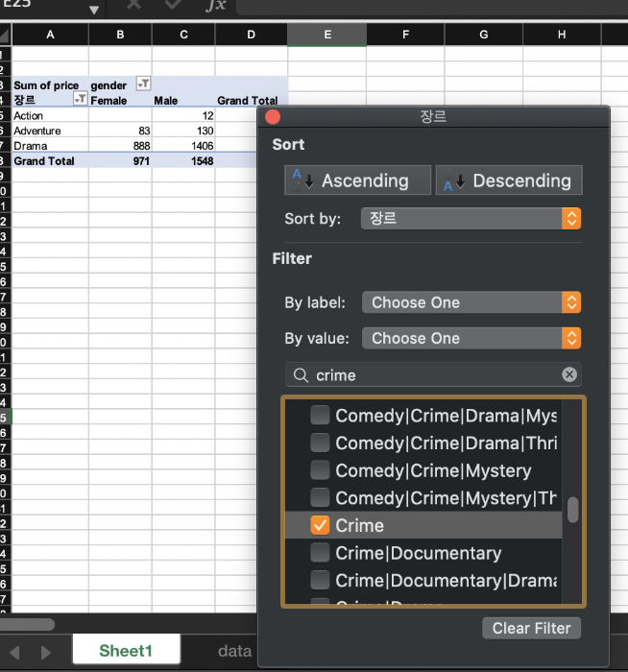Select column G header

[x=484, y=35]
